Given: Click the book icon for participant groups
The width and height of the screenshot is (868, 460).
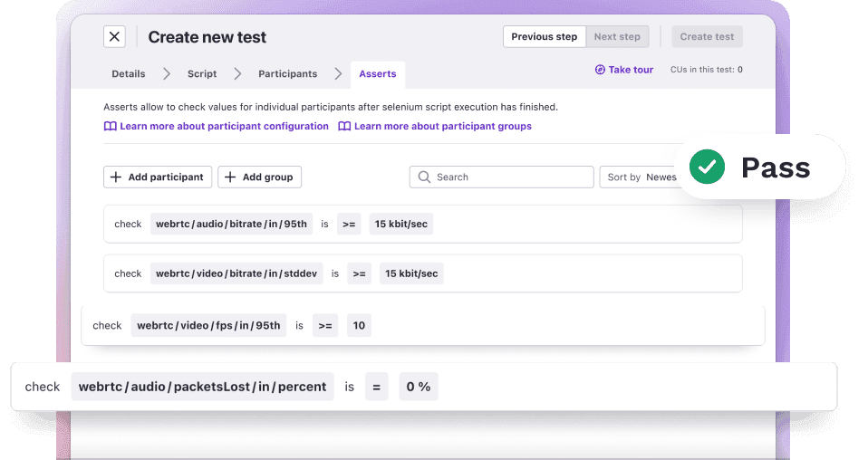Looking at the screenshot, I should click(344, 127).
